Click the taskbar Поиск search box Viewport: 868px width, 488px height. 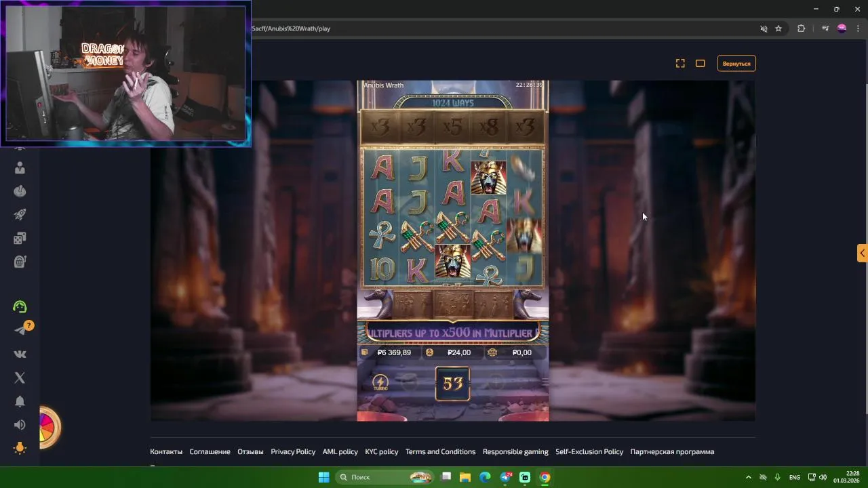(384, 477)
